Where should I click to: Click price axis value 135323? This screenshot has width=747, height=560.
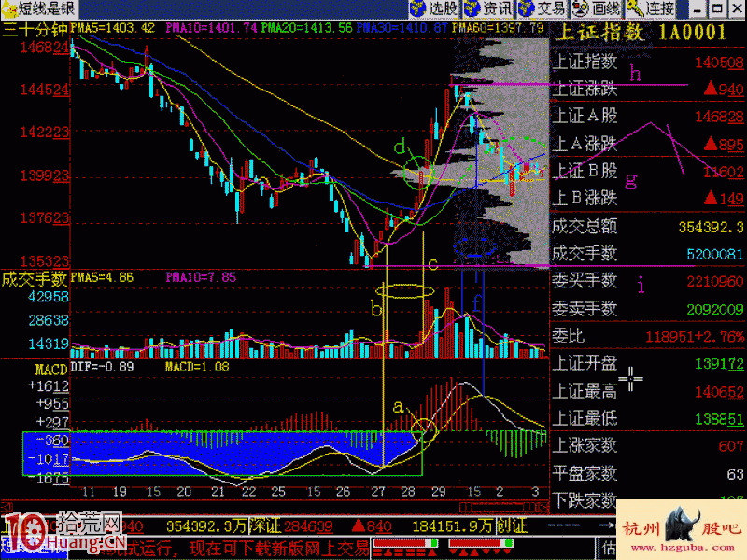click(x=45, y=261)
